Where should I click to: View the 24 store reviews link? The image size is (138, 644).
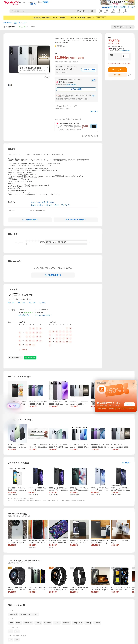click(x=24, y=315)
